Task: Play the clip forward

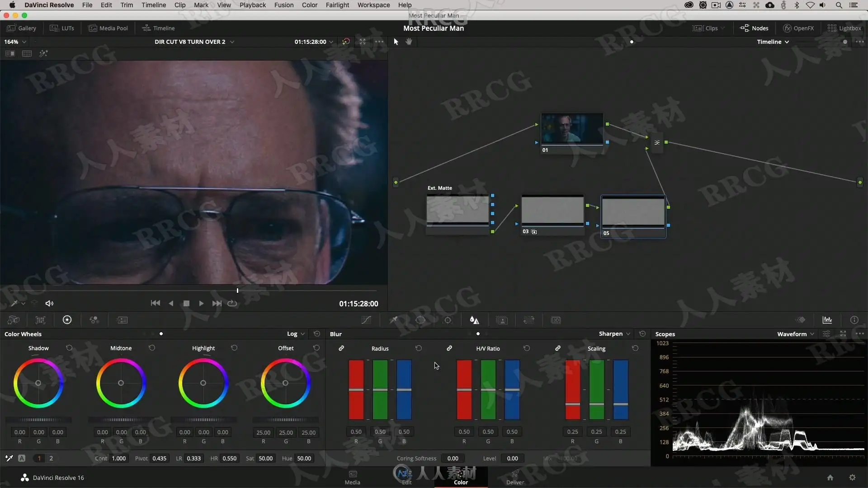Action: point(201,303)
